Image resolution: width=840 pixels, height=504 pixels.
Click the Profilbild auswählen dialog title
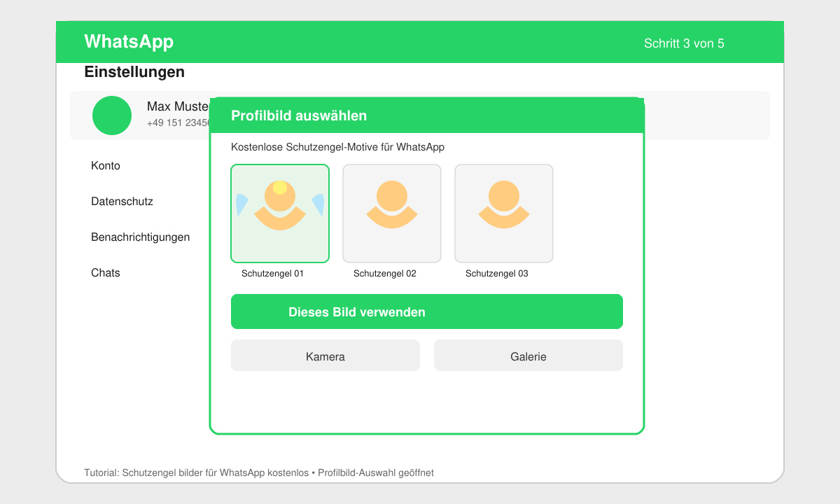click(x=299, y=115)
